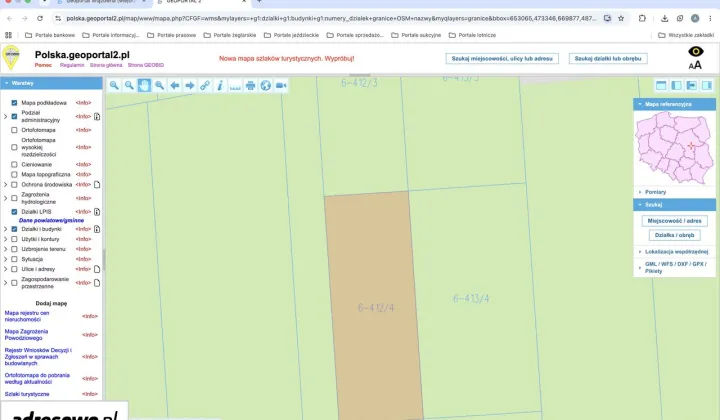The width and height of the screenshot is (720, 420).
Task: Enable Ortofotomapa wysokiej rozdzielczości checkbox
Action: tap(14, 147)
